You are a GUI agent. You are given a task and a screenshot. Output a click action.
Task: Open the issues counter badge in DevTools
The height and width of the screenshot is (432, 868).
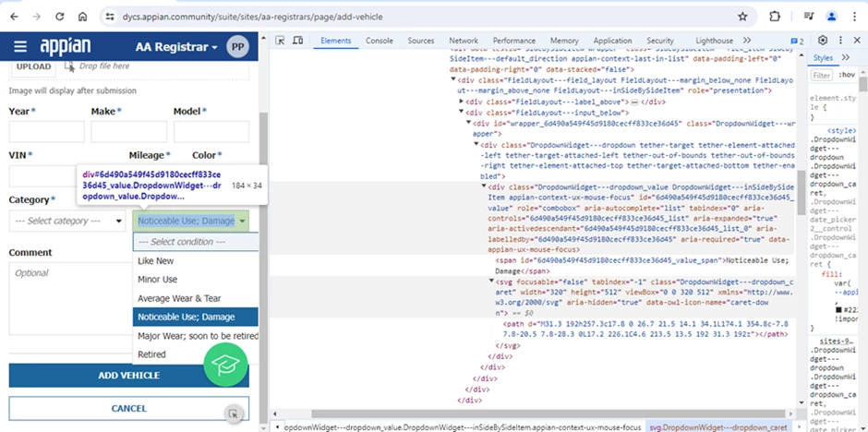[797, 41]
